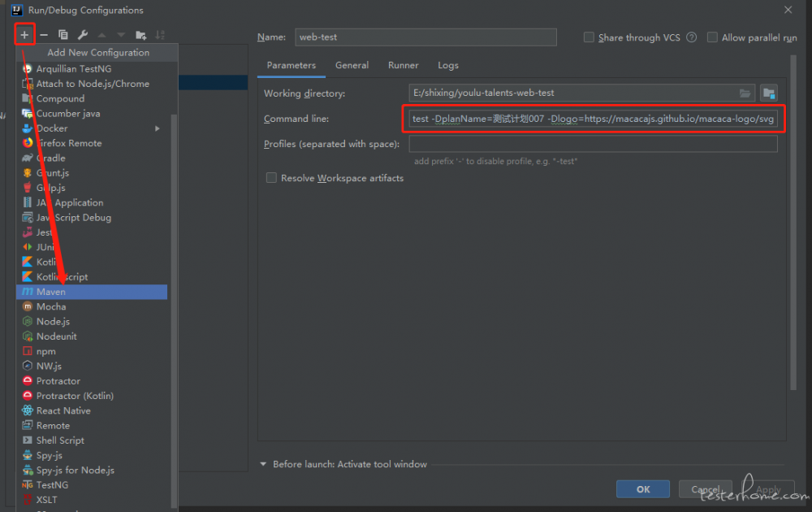Pick Protractor (Kotlin) entry

pyautogui.click(x=92, y=396)
